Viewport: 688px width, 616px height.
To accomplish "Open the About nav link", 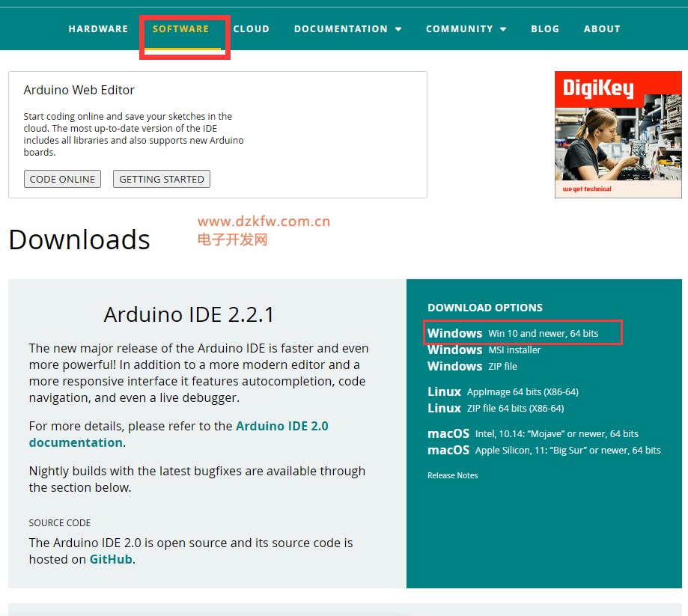I will pyautogui.click(x=602, y=29).
